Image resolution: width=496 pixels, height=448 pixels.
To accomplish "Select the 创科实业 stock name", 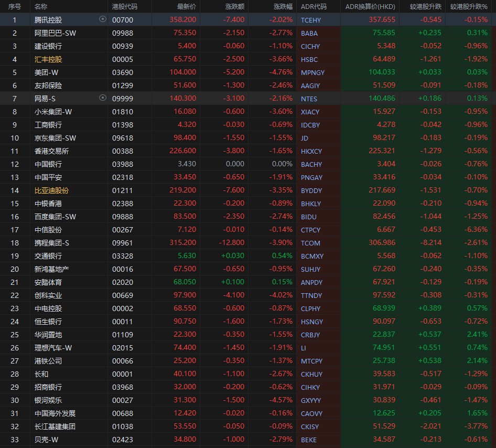I will coord(48,295).
